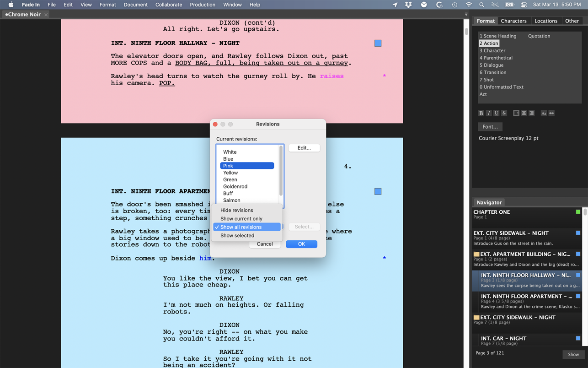The image size is (588, 368).
Task: Click the Edit... button in Revisions
Action: pyautogui.click(x=304, y=148)
